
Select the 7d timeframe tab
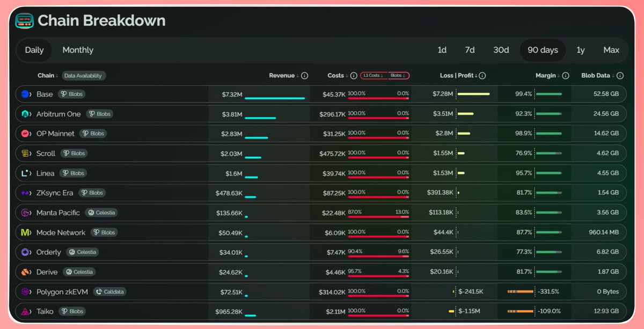(x=470, y=50)
